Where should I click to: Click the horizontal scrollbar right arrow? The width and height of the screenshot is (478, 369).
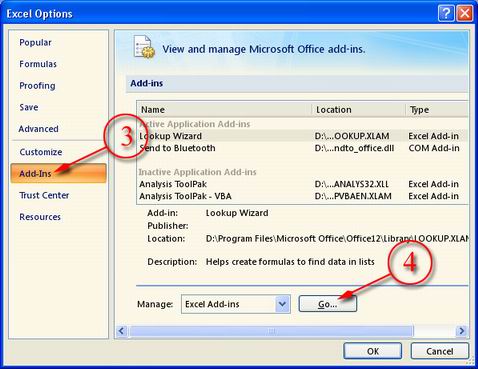462,331
